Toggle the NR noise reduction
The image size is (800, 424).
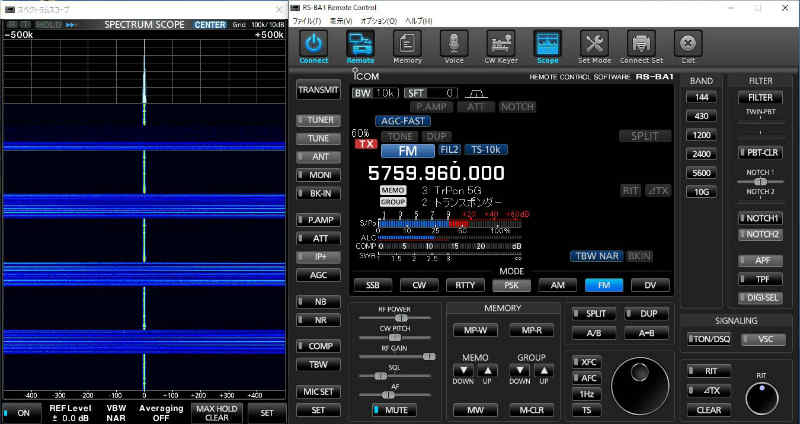tap(318, 320)
